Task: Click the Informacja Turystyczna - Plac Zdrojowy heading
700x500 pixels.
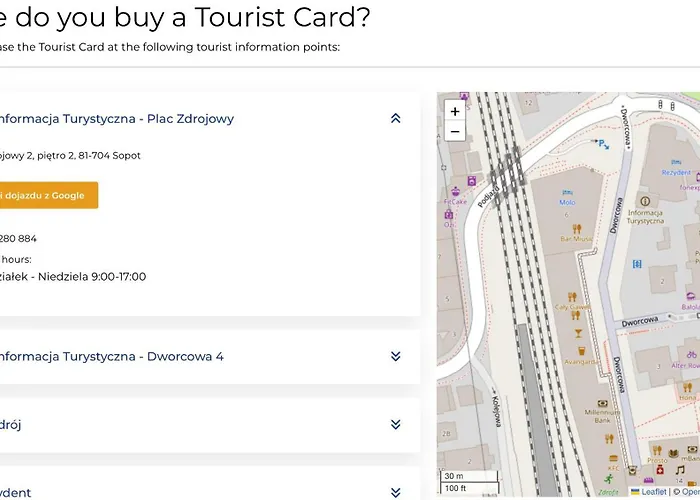Action: click(x=115, y=118)
